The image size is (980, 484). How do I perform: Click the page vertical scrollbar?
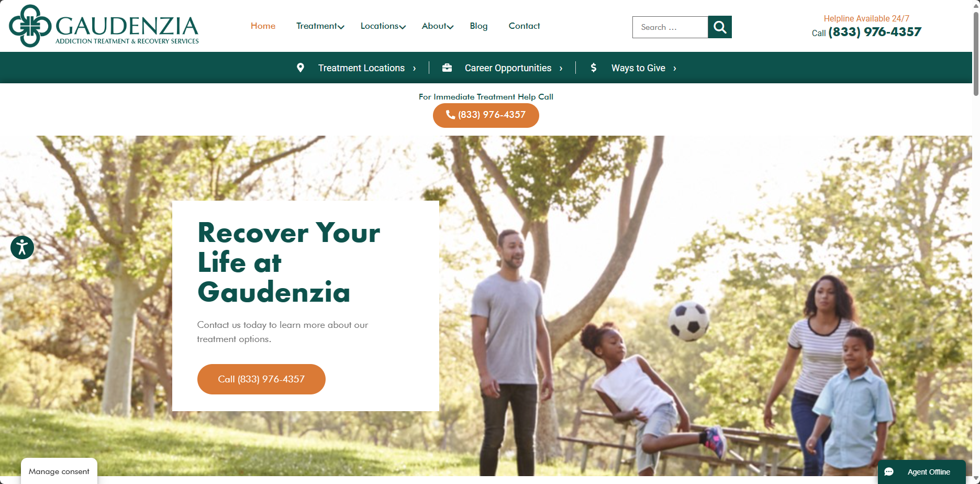click(x=976, y=242)
